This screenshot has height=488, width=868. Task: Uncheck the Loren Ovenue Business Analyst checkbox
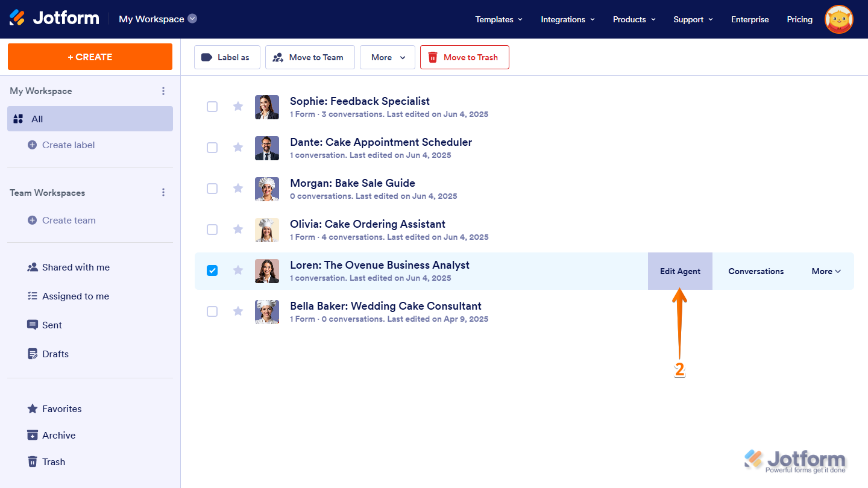[x=212, y=271]
